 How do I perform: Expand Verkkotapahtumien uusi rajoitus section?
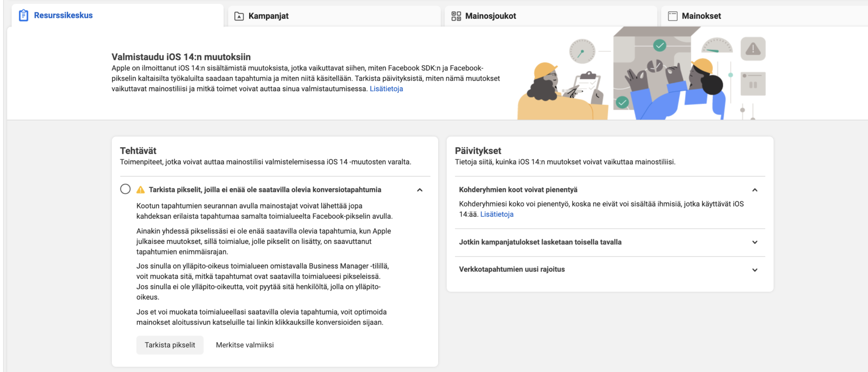click(754, 270)
